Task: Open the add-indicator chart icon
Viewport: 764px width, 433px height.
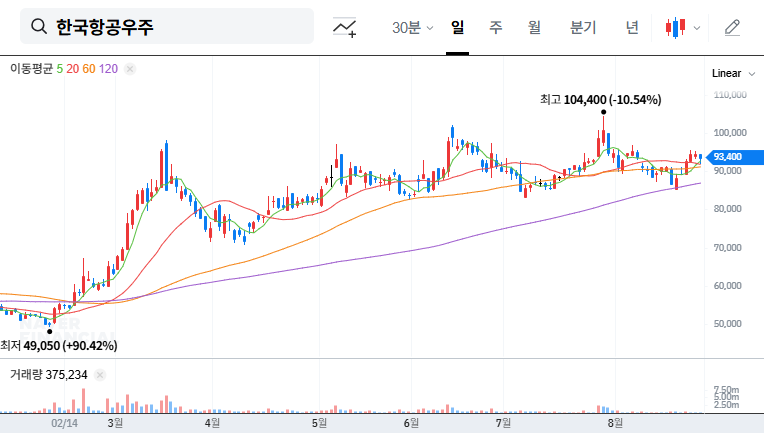Action: point(344,27)
